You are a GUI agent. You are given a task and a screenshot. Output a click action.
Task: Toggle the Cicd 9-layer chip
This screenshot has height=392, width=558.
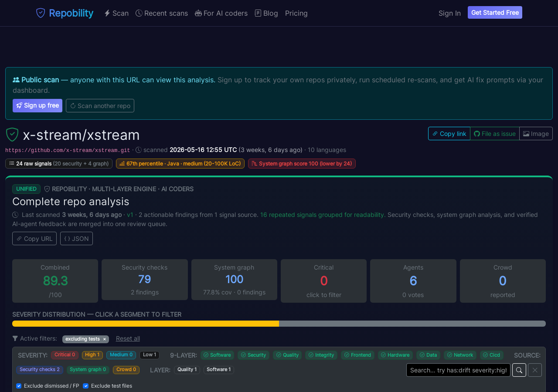pos(492,355)
